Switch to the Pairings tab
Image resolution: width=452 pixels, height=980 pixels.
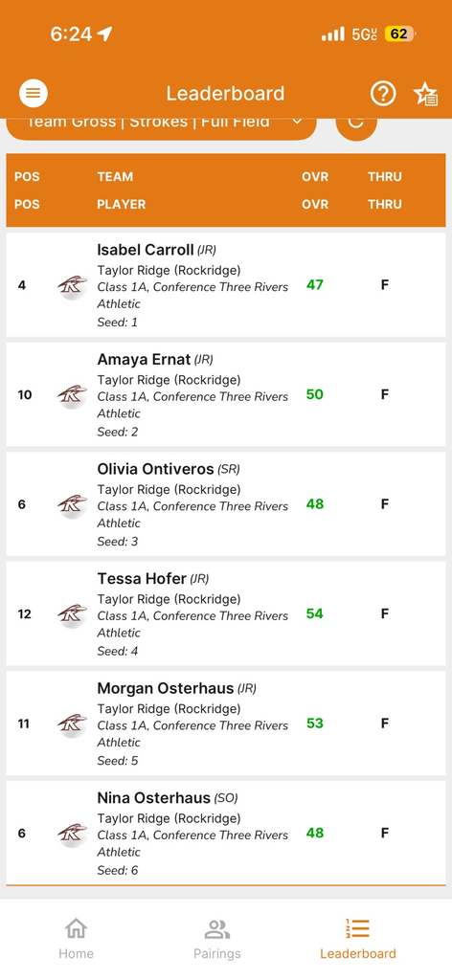click(x=217, y=939)
